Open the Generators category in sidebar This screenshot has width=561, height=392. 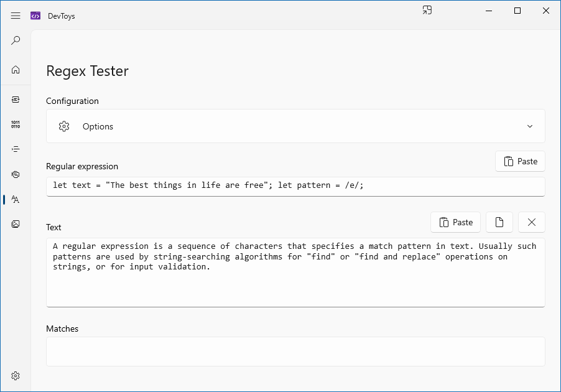[16, 174]
